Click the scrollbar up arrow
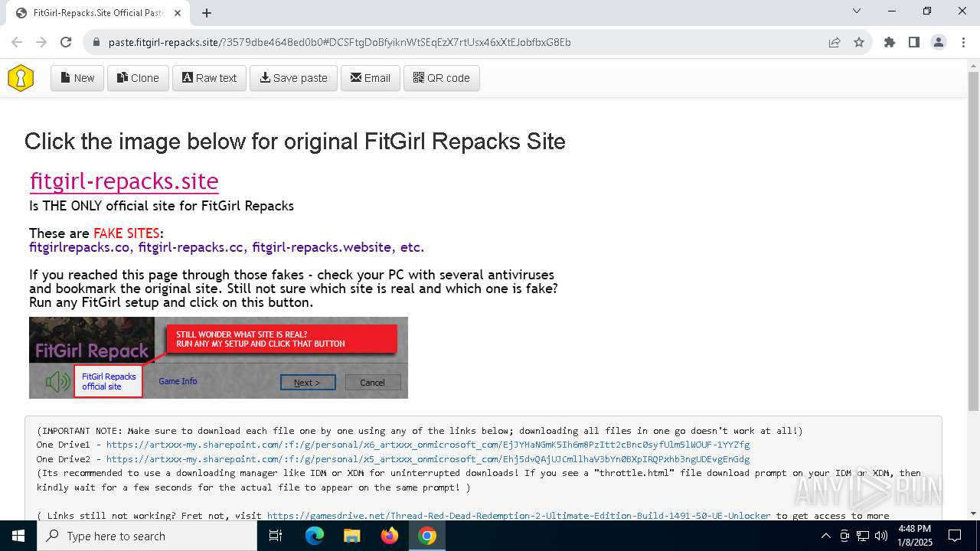 (973, 66)
